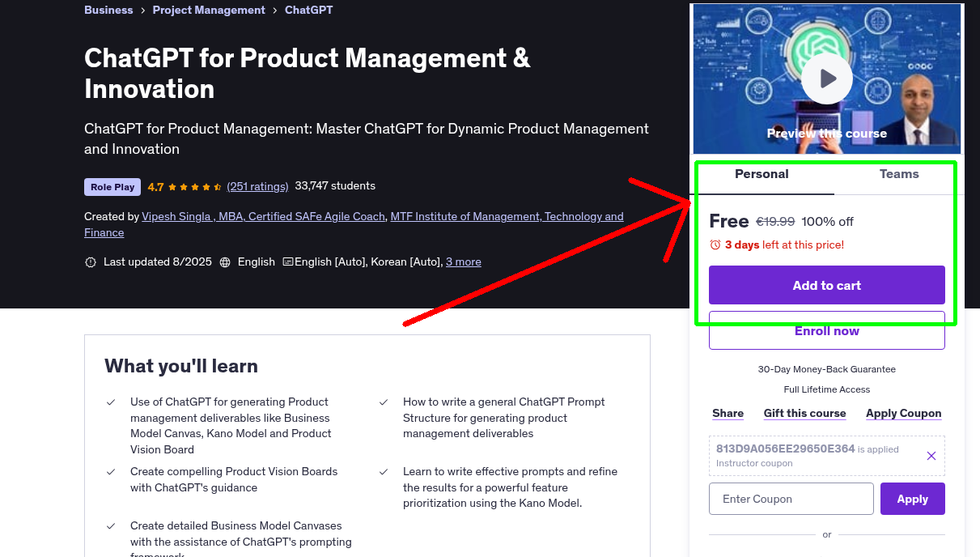Apply the entered coupon code
980x557 pixels.
point(913,499)
